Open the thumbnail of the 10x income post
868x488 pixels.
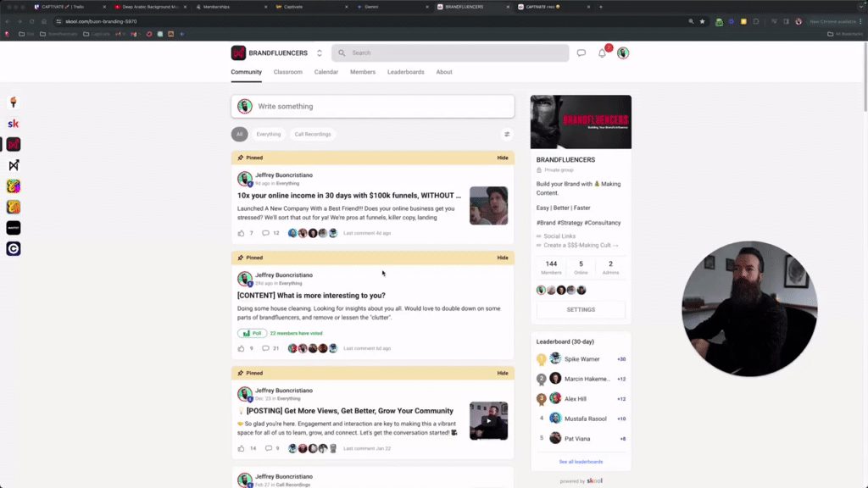click(489, 206)
